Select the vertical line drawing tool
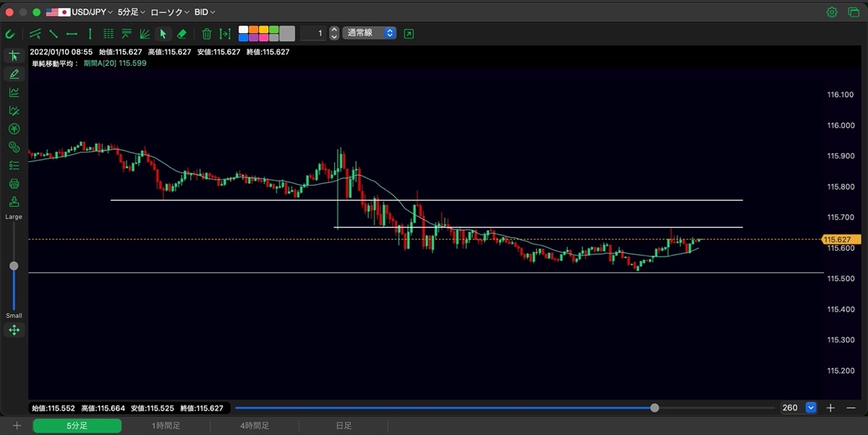This screenshot has height=435, width=868. (x=90, y=33)
